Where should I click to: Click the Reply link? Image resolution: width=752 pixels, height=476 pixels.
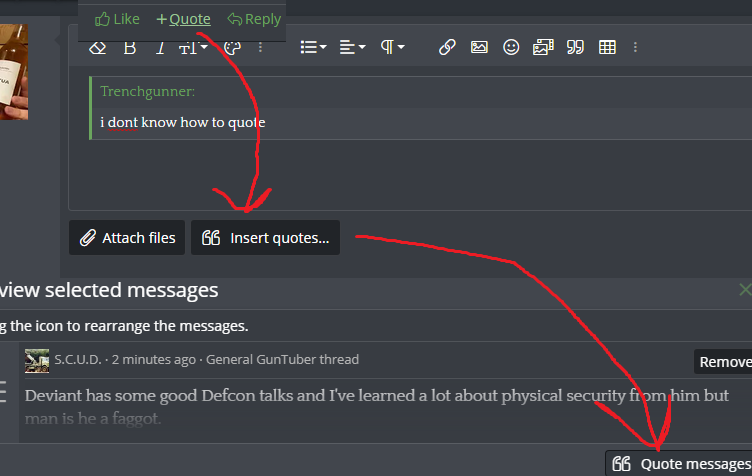tap(254, 19)
